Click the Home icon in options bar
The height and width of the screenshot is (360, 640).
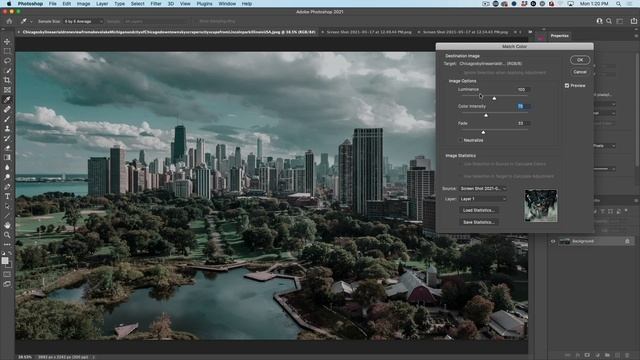pos(9,21)
